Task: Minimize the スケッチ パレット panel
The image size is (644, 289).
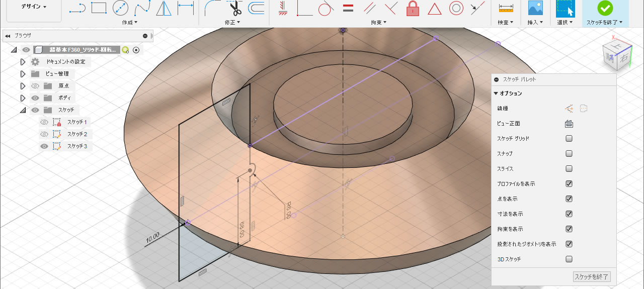Action: 496,79
